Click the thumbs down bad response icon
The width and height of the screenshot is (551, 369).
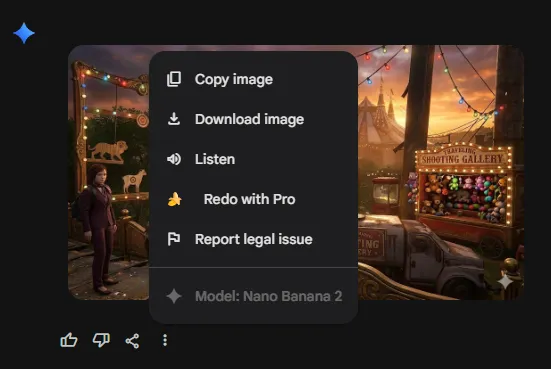pos(101,340)
